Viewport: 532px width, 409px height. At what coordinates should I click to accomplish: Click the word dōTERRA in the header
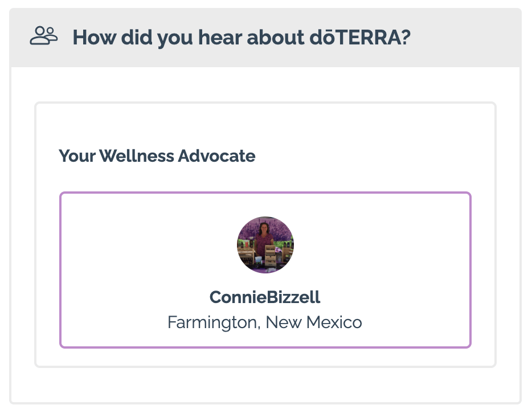click(360, 38)
